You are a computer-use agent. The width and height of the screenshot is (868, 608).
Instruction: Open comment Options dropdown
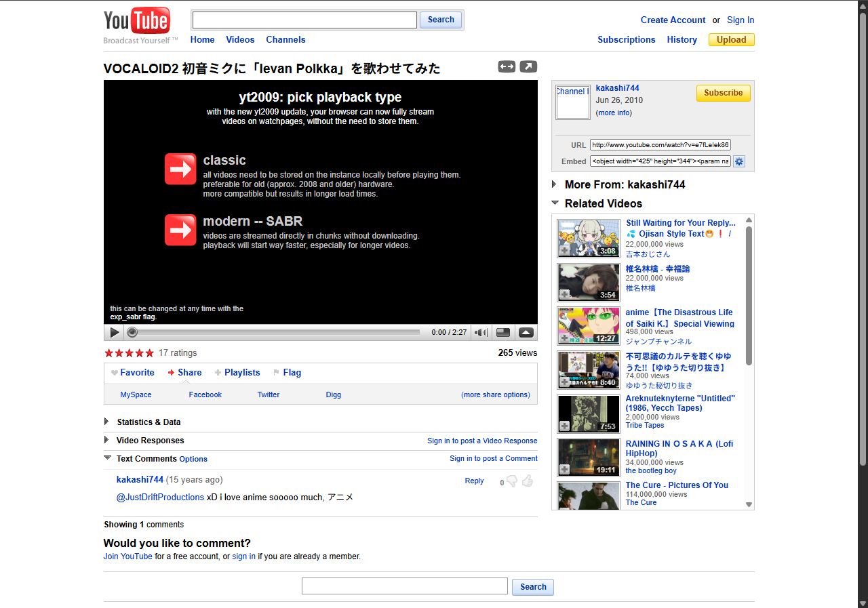click(x=193, y=459)
